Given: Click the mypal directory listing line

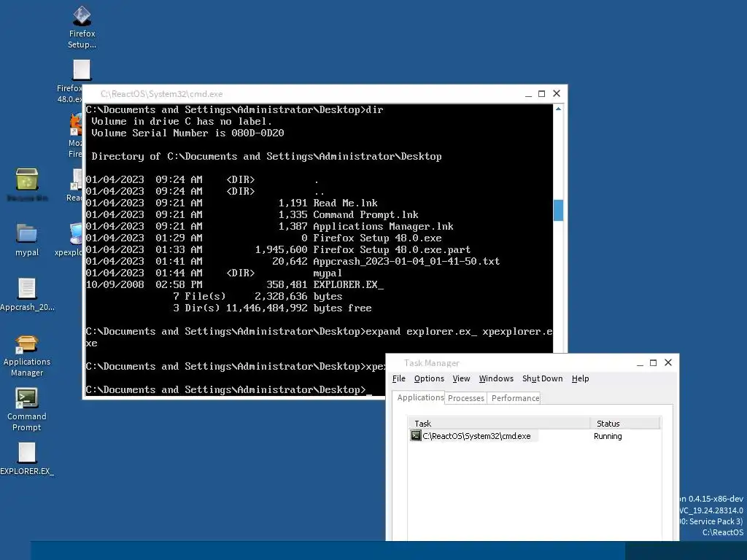Looking at the screenshot, I should tap(214, 273).
